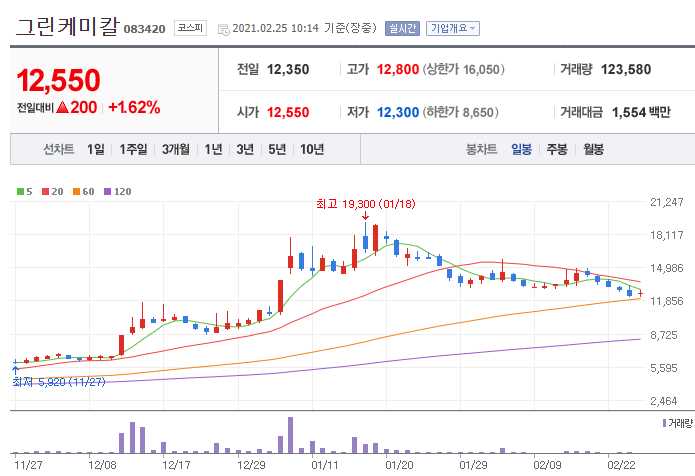Click the 저가 value 12,300
Screen dimensions: 695x476
pyautogui.click(x=398, y=112)
